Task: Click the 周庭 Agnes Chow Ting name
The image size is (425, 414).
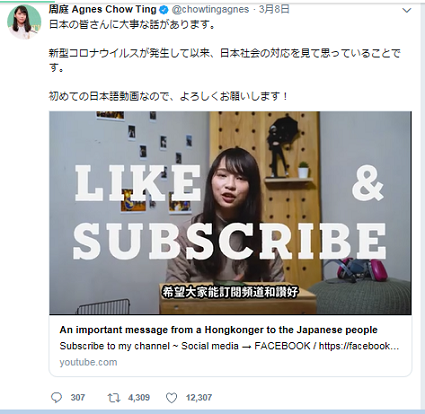Action: [x=103, y=9]
